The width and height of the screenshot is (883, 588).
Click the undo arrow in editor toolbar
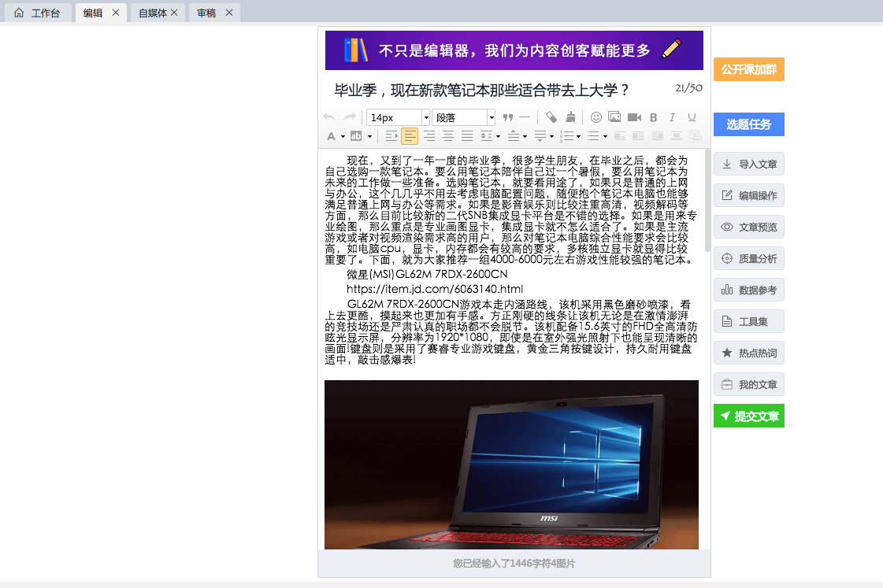point(329,117)
